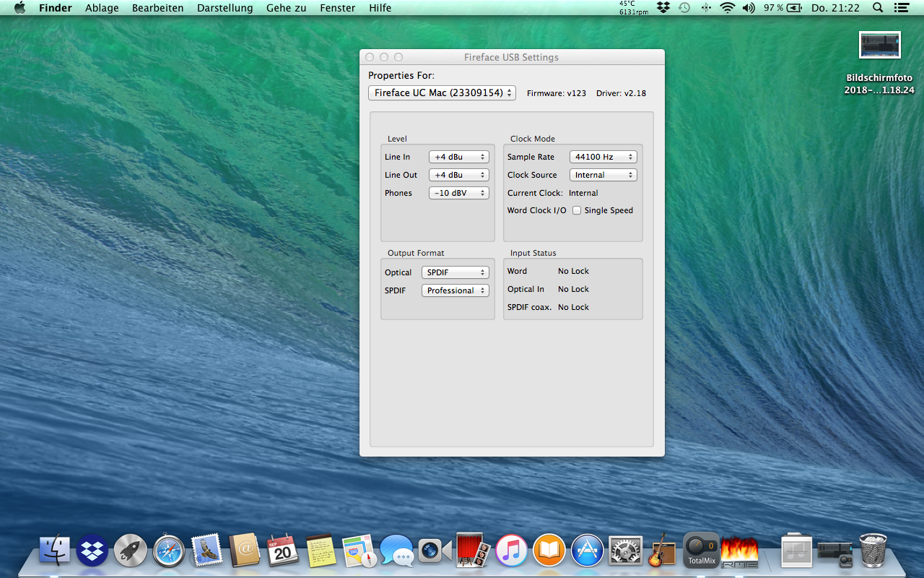Open iBooks from the Dock
This screenshot has width=924, height=578.
point(549,551)
